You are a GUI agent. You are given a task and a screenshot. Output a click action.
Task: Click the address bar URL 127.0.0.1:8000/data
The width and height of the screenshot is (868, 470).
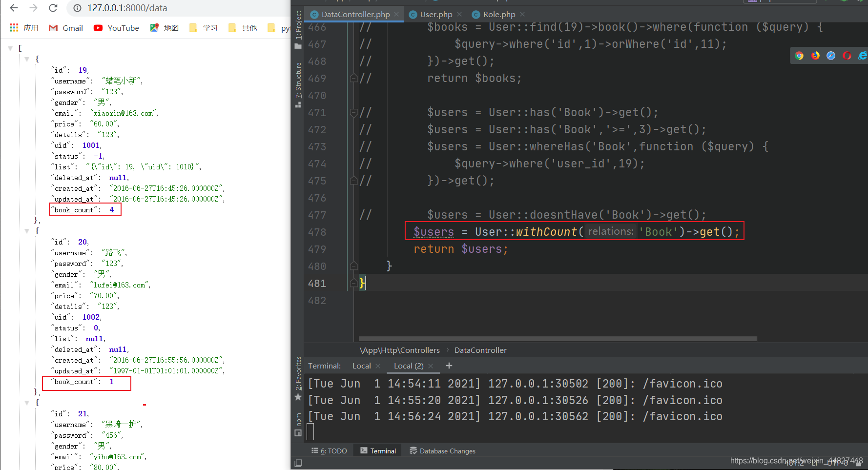[x=127, y=8]
